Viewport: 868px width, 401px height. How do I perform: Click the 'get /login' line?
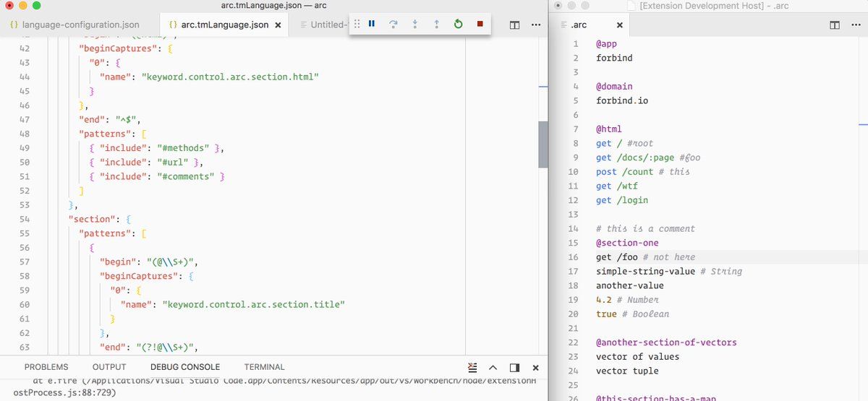click(x=622, y=200)
